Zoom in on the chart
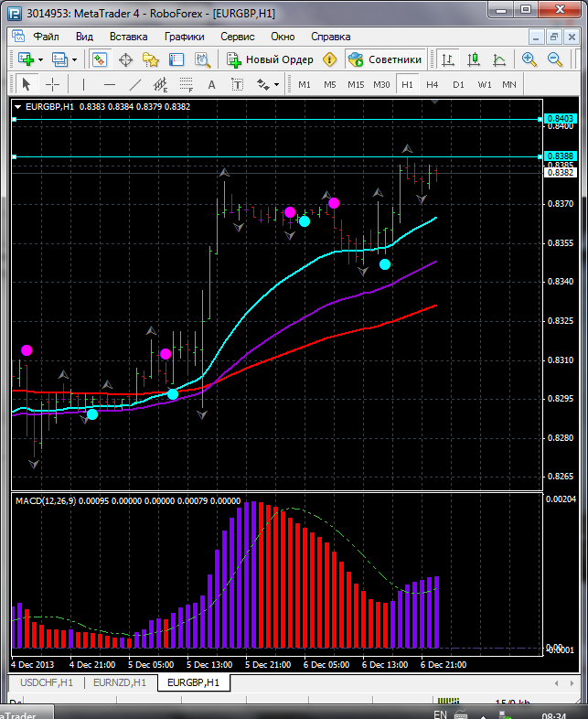 point(529,59)
